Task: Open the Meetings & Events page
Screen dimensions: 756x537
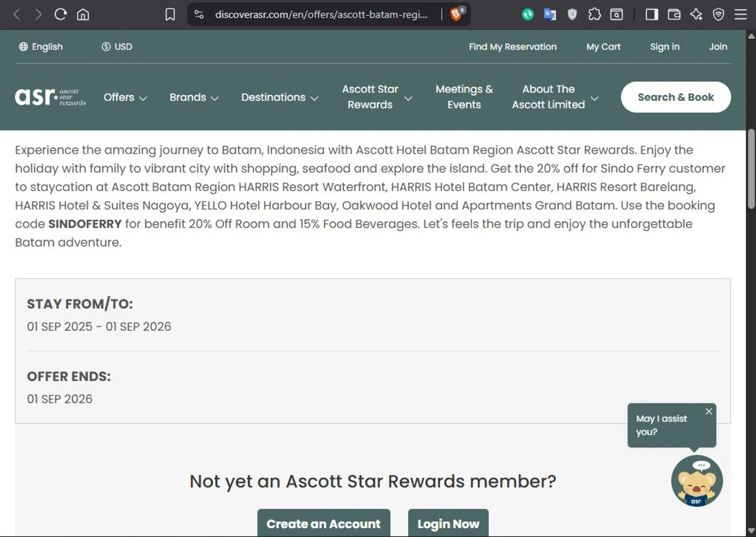Action: pyautogui.click(x=464, y=97)
